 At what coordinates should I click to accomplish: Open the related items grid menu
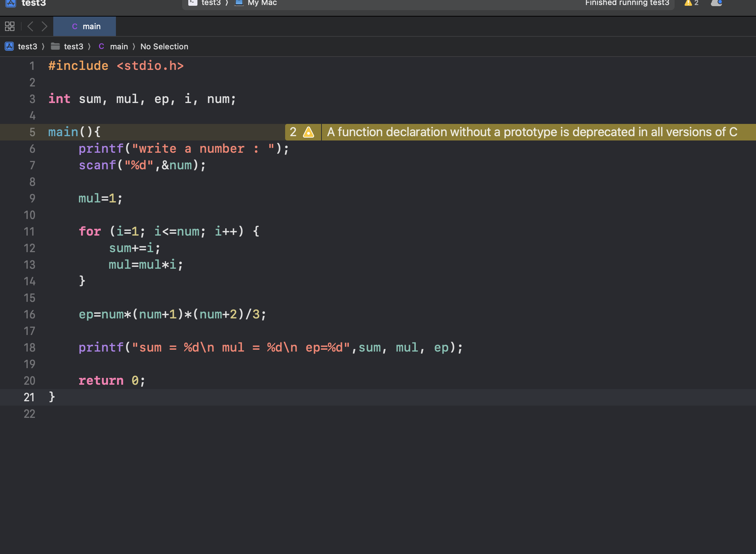click(10, 26)
